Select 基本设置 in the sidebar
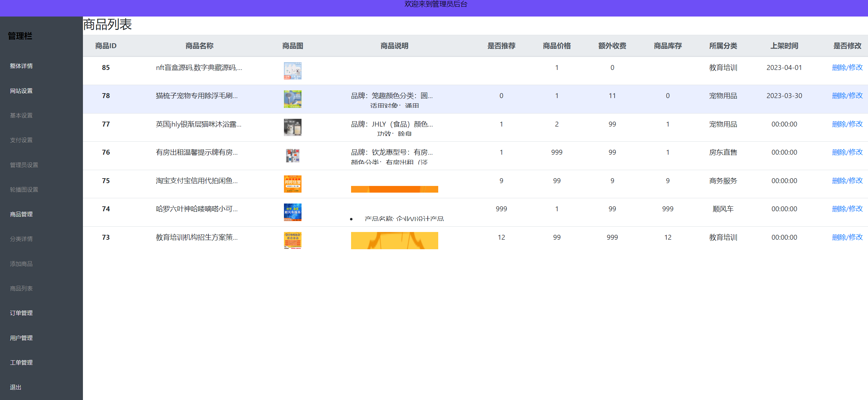The height and width of the screenshot is (400, 868). (x=21, y=115)
